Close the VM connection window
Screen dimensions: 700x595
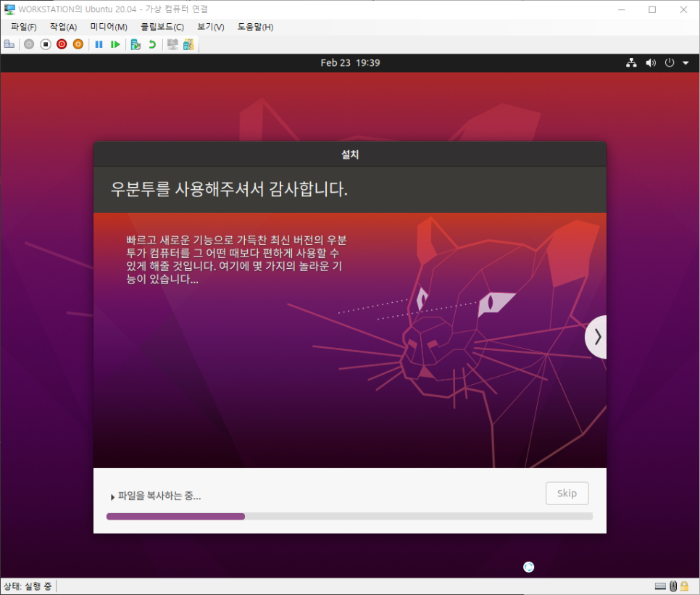[683, 9]
